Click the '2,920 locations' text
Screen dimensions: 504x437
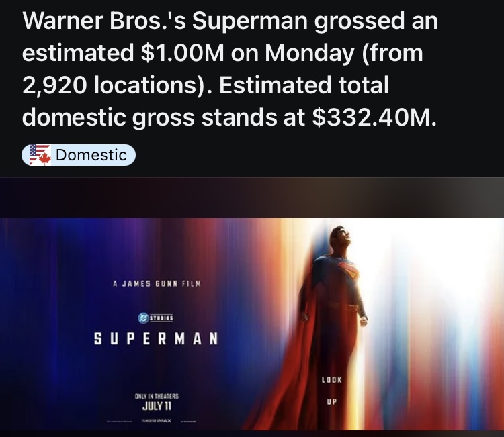[110, 86]
